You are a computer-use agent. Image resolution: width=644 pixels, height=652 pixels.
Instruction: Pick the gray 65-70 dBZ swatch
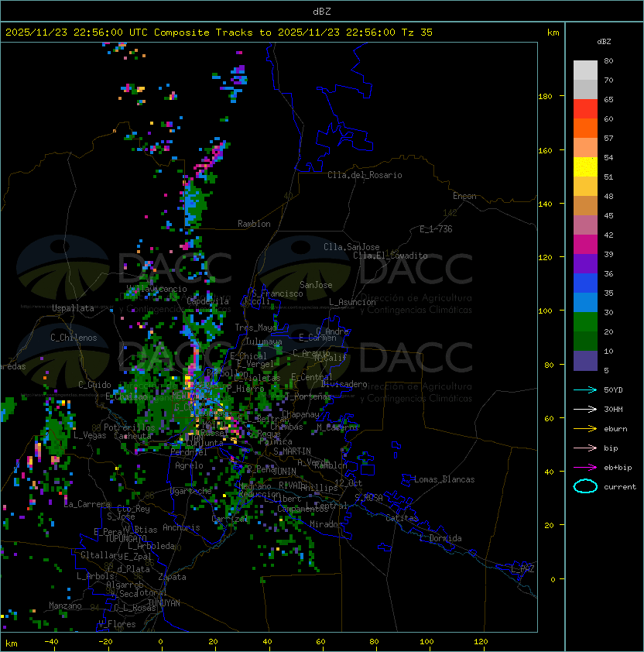tap(585, 89)
